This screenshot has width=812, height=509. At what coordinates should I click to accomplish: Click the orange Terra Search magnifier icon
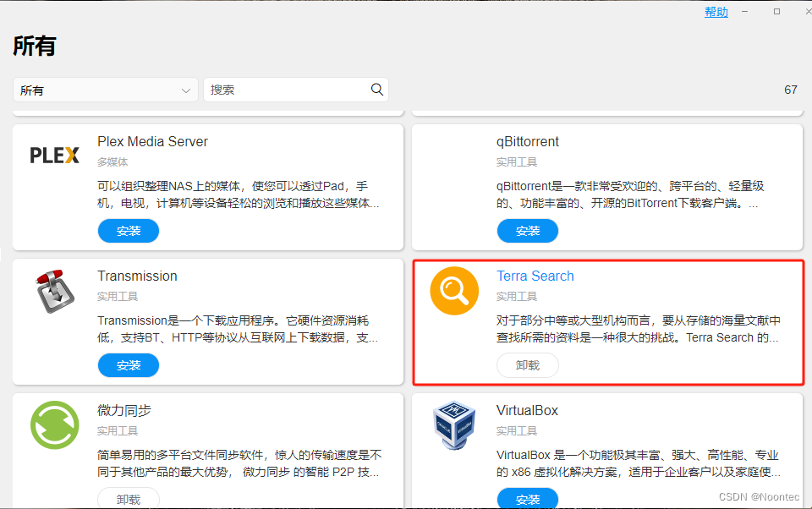pyautogui.click(x=454, y=291)
